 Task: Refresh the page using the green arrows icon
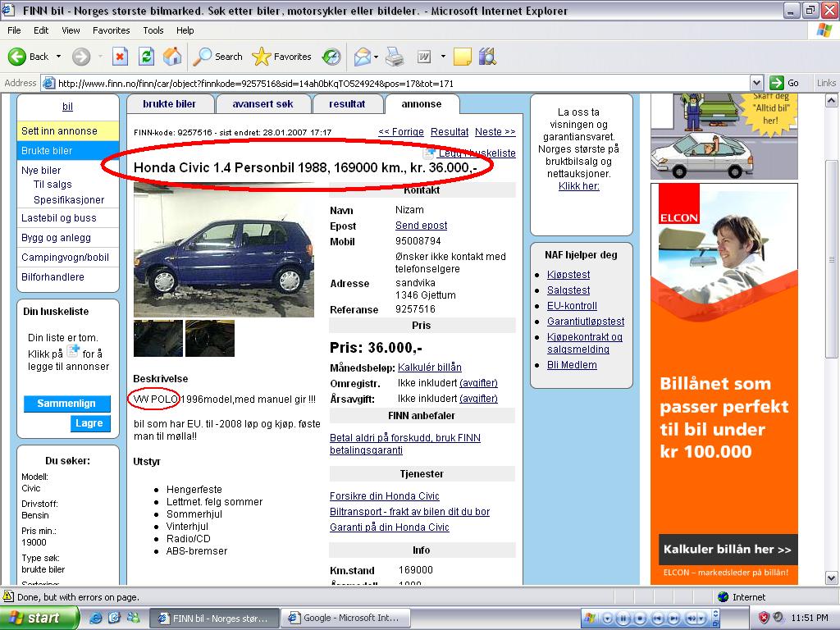146,57
